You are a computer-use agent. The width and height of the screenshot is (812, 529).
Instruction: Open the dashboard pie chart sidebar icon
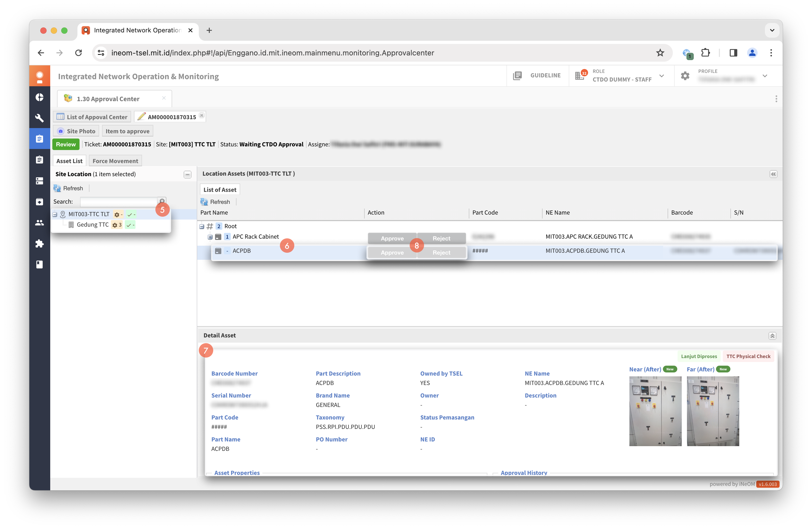[40, 97]
